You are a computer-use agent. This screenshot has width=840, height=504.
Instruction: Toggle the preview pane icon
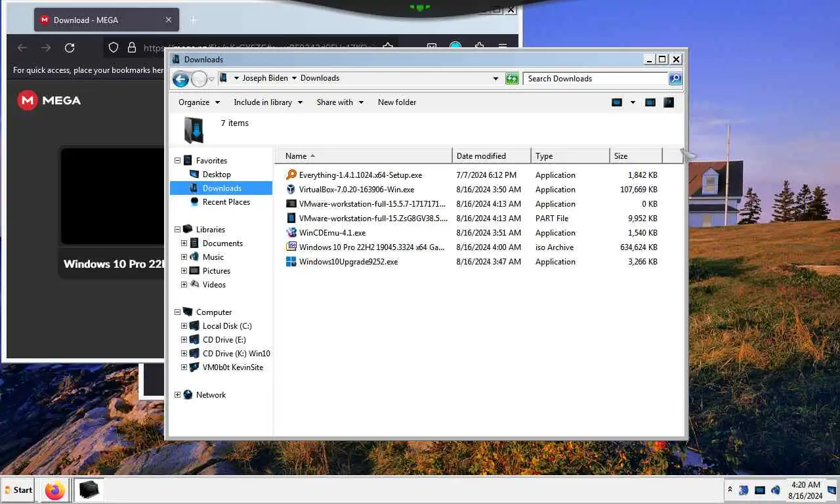click(650, 102)
